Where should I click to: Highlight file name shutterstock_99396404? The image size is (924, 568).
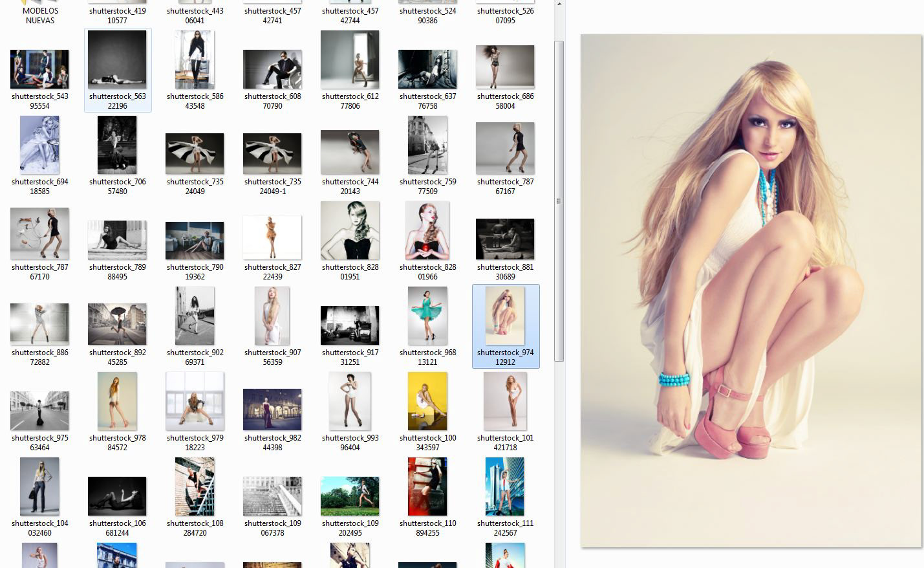click(x=350, y=442)
